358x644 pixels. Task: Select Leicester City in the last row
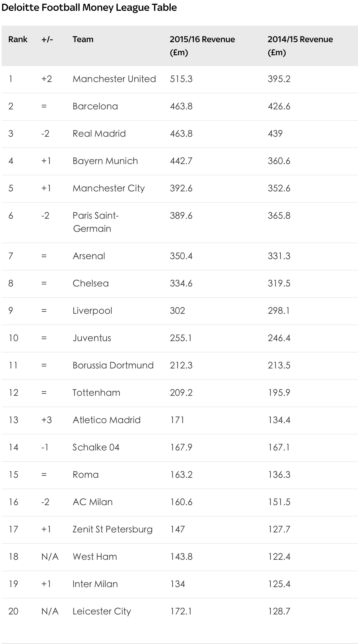click(x=102, y=611)
